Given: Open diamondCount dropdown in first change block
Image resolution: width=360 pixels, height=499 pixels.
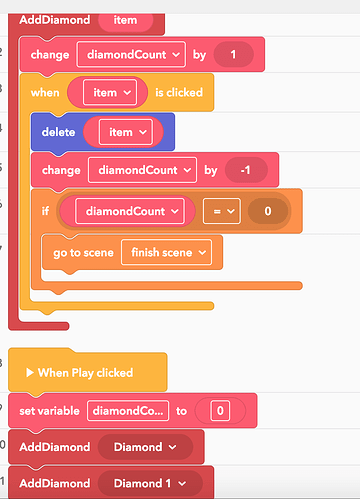Looking at the screenshot, I should (131, 54).
